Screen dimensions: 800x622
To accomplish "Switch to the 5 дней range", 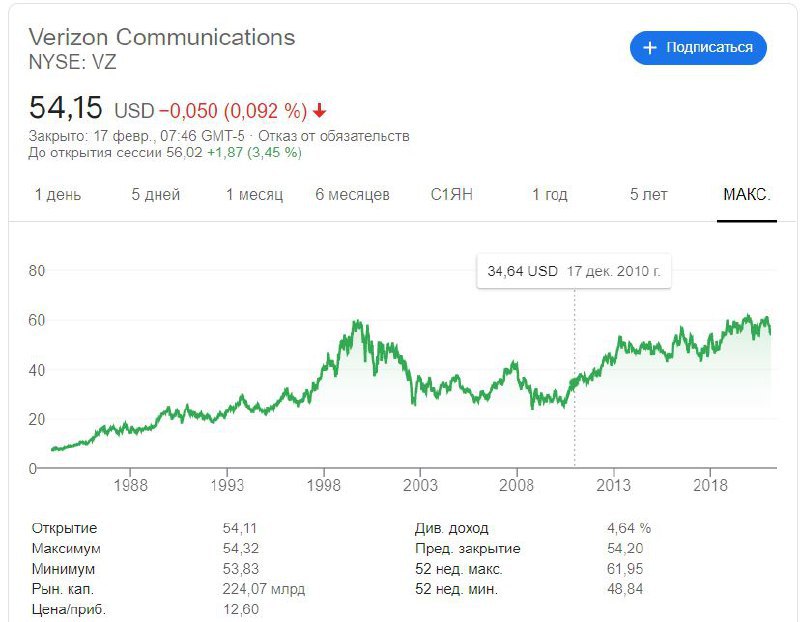I will coord(156,194).
